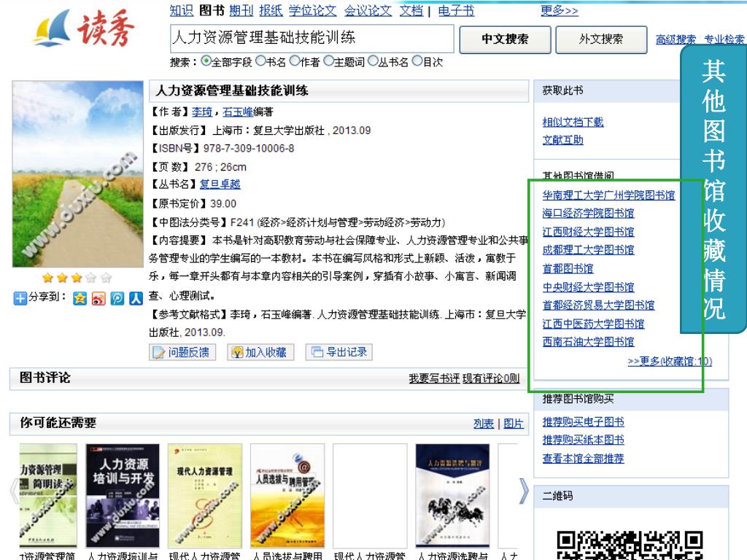Open 首都经济贸易大学图书馆 link
Screen dimensions: 747x560
tap(598, 306)
